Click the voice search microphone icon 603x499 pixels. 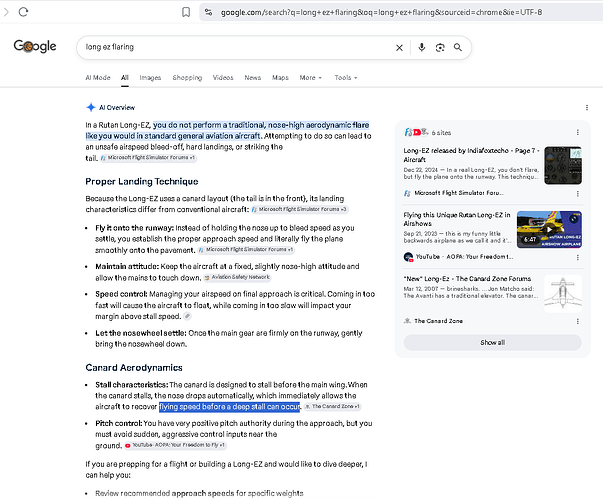(421, 47)
